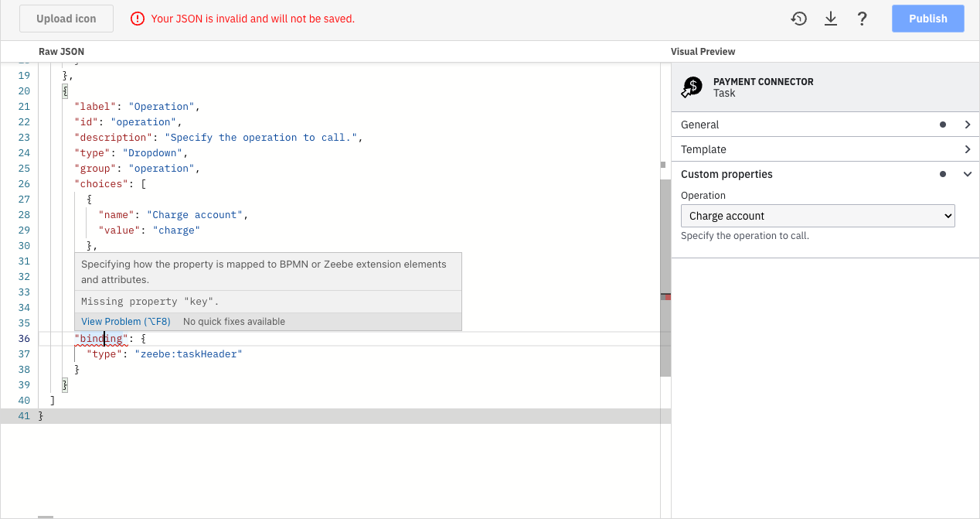Click the download template icon

click(831, 18)
